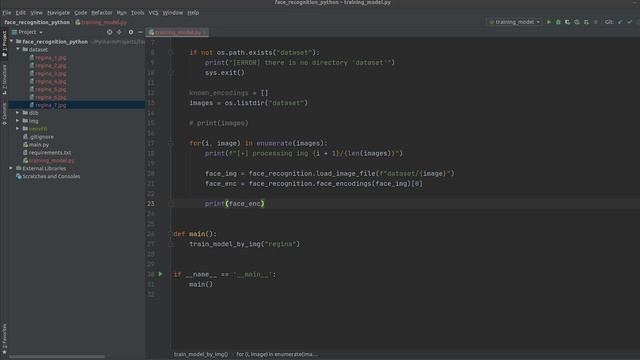Open the training_model run configuration dropdown
Viewport: 640px width, 360px height.
click(x=515, y=22)
